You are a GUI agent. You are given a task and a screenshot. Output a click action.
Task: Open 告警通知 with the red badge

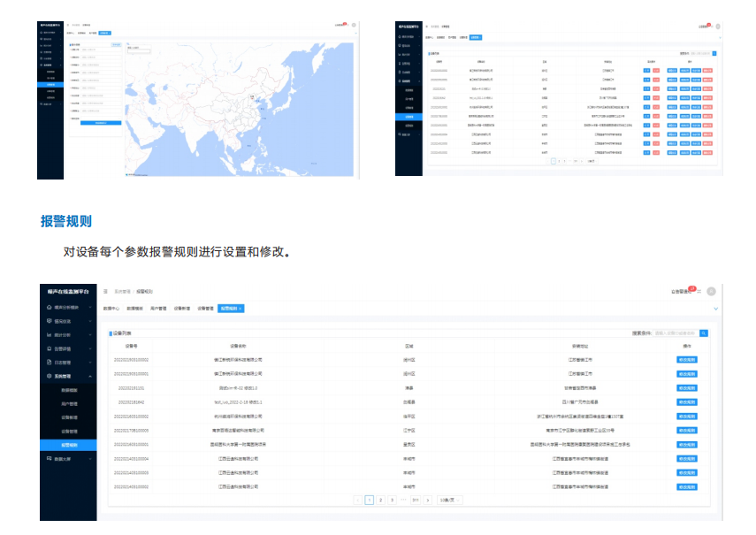681,292
